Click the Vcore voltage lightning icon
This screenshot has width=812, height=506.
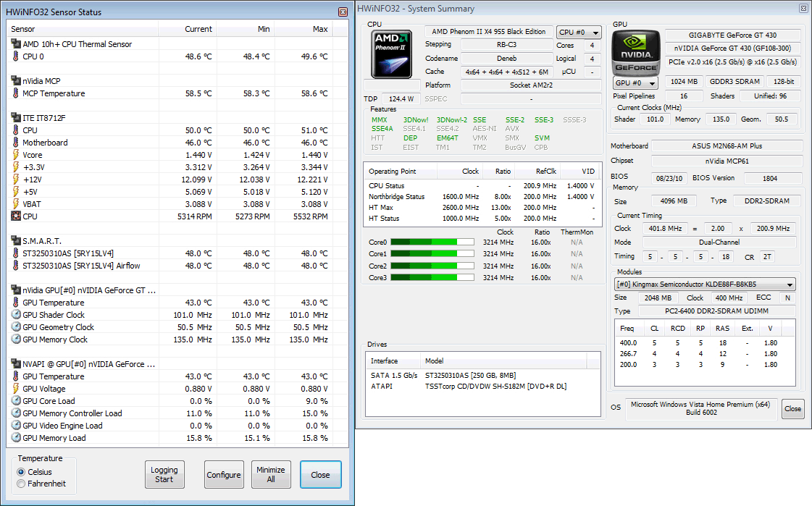point(16,155)
